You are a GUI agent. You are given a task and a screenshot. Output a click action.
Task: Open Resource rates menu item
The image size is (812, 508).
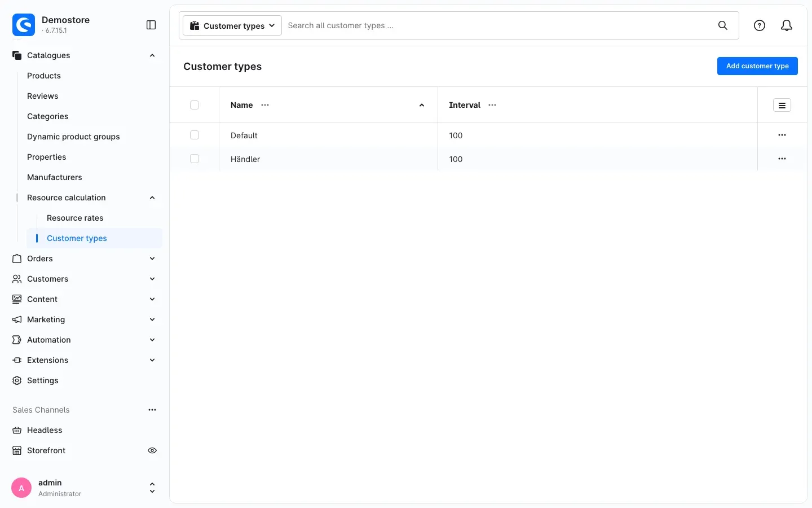(75, 218)
